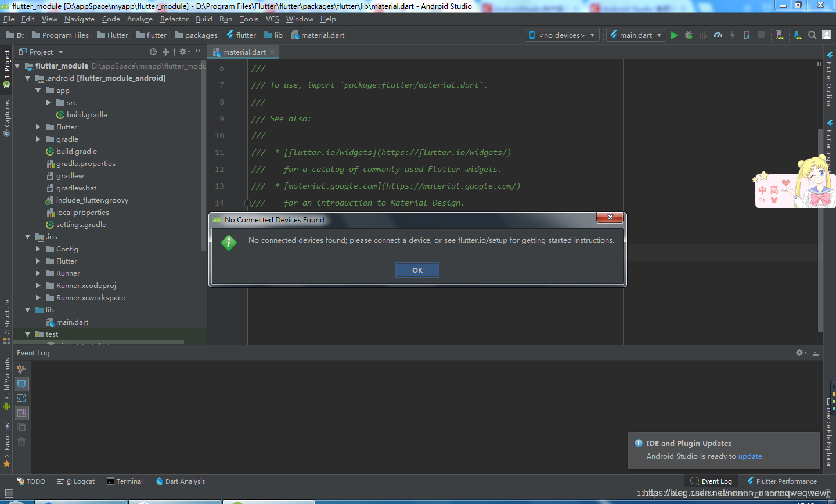The width and height of the screenshot is (836, 504).
Task: Toggle scroll to end icon in Event Log
Action: point(21,413)
